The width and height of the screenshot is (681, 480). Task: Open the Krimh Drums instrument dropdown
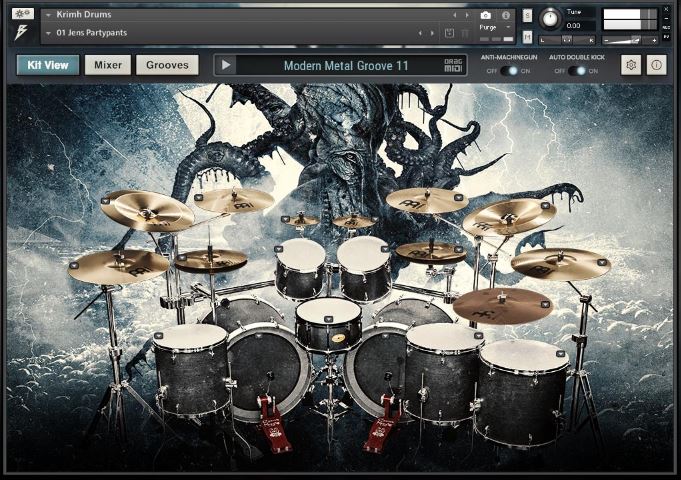click(49, 15)
